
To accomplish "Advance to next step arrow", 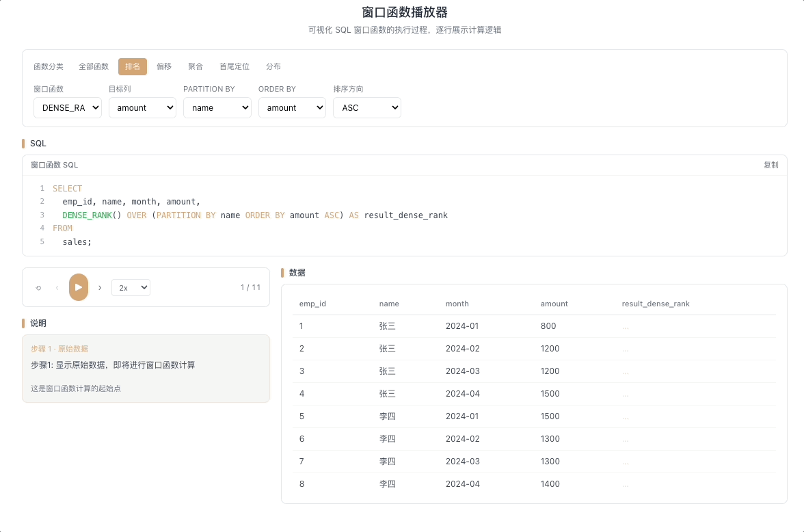I will pos(100,288).
